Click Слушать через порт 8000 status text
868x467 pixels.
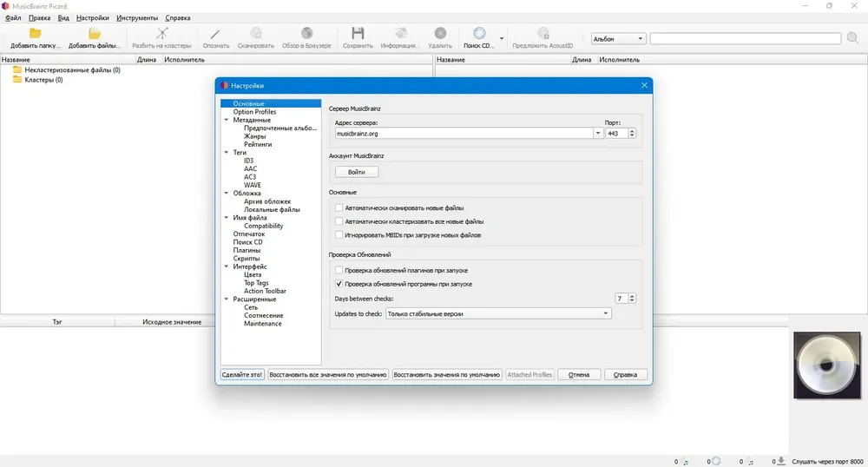click(x=827, y=461)
